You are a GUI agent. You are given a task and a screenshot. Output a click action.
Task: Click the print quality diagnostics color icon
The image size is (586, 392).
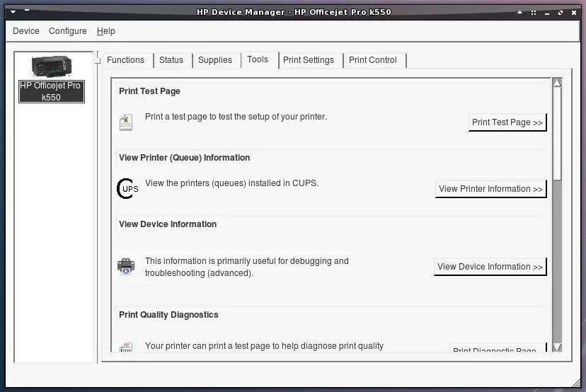tap(126, 347)
